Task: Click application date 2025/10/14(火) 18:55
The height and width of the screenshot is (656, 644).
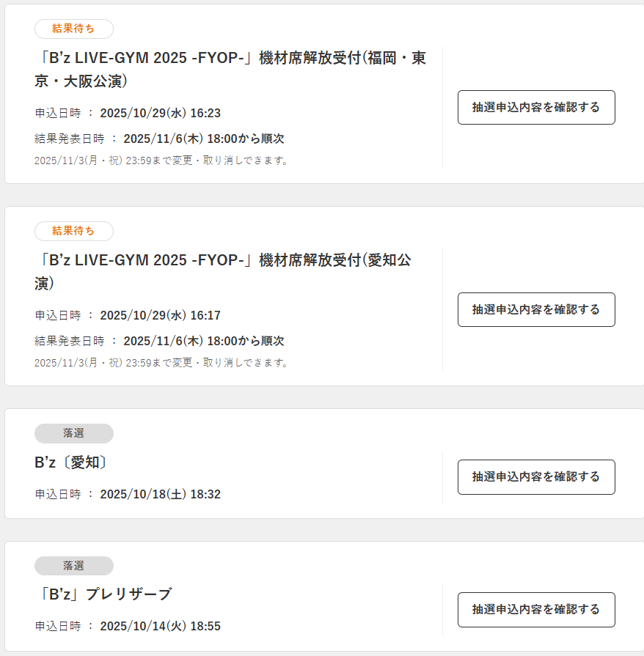Action: pos(160,626)
